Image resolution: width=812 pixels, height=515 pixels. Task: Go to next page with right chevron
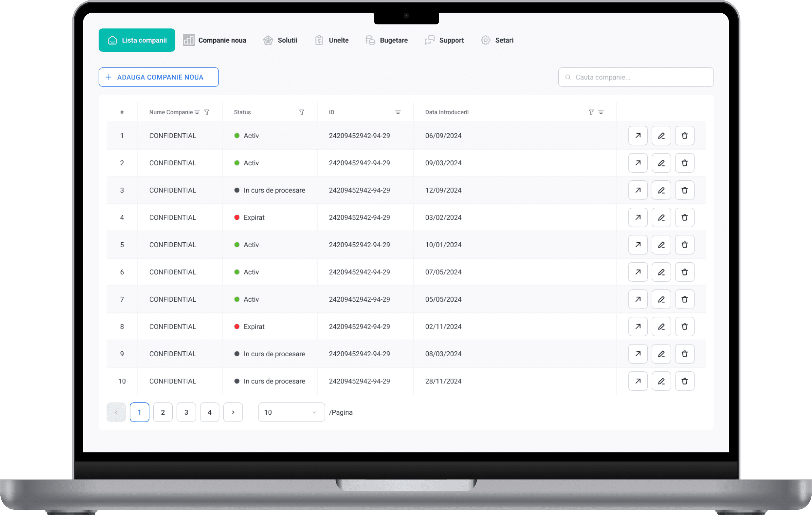(233, 412)
